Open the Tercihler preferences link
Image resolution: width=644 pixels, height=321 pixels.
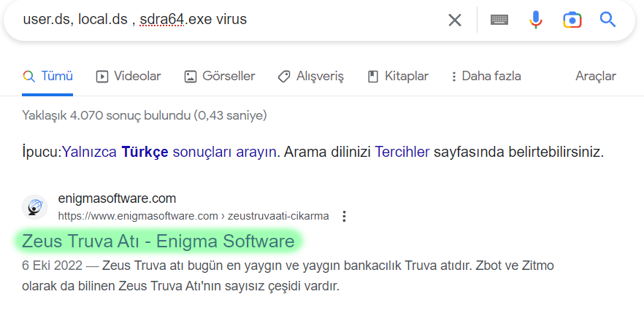402,152
